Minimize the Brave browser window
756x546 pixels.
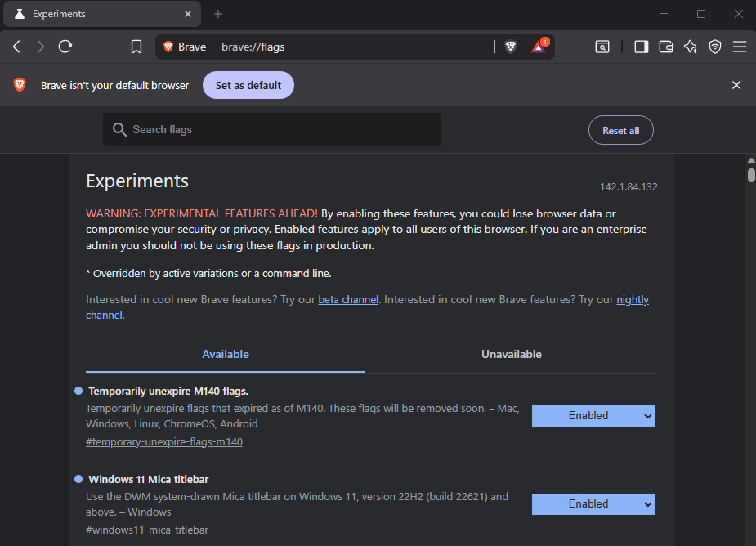pyautogui.click(x=664, y=14)
